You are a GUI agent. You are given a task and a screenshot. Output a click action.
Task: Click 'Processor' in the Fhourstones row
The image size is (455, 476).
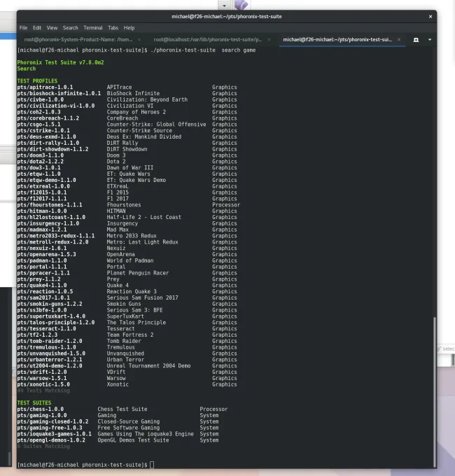(226, 204)
